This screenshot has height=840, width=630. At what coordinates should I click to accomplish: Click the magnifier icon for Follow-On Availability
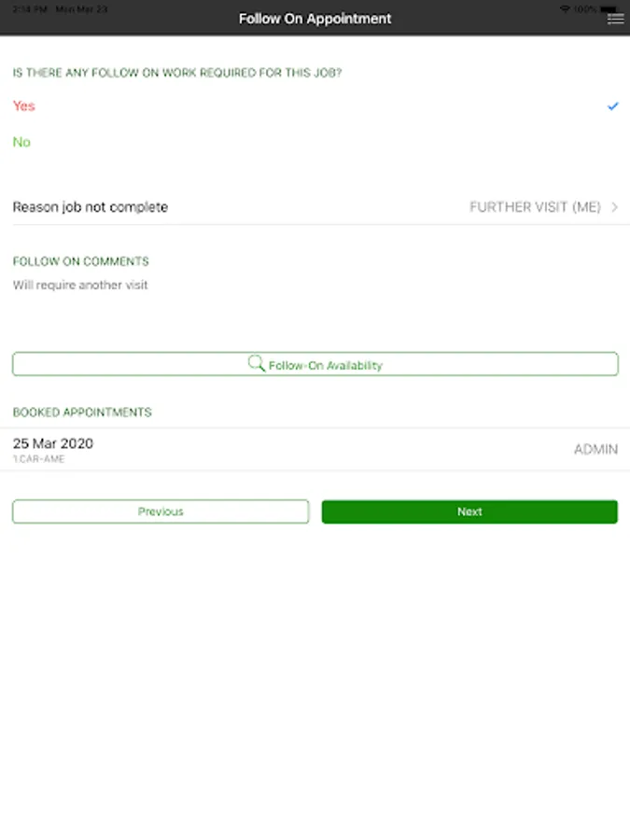coord(257,364)
